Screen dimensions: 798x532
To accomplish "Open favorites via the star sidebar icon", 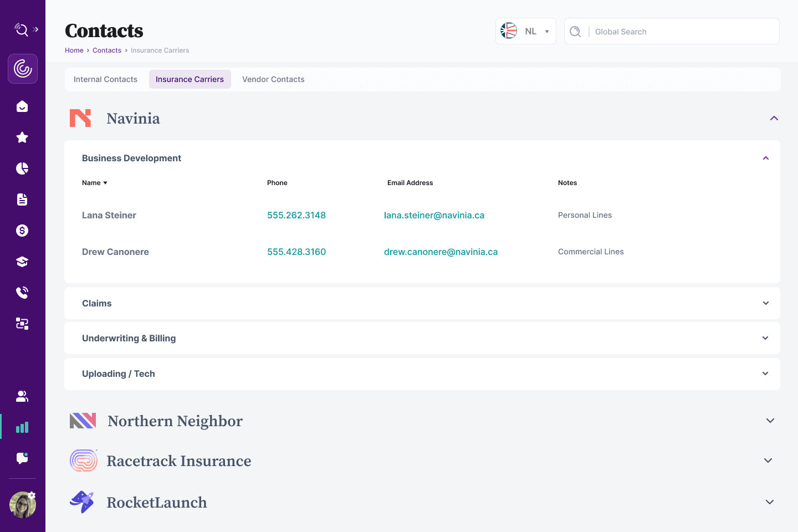I will [22, 137].
